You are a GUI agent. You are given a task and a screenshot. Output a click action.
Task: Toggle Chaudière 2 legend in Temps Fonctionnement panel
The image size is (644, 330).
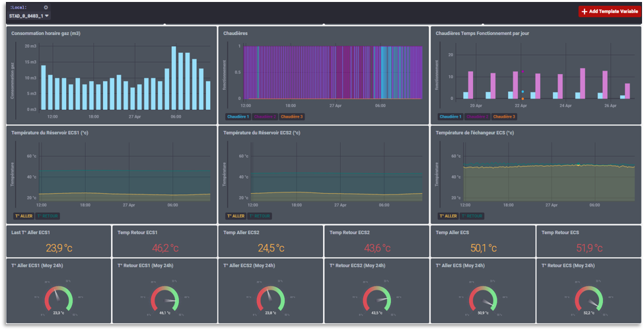tap(477, 117)
